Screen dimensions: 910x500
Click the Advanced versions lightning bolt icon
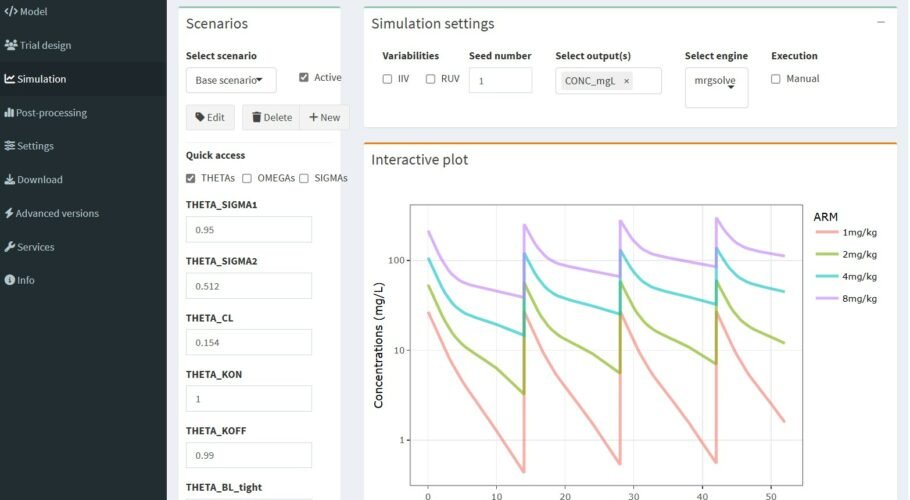[9, 213]
